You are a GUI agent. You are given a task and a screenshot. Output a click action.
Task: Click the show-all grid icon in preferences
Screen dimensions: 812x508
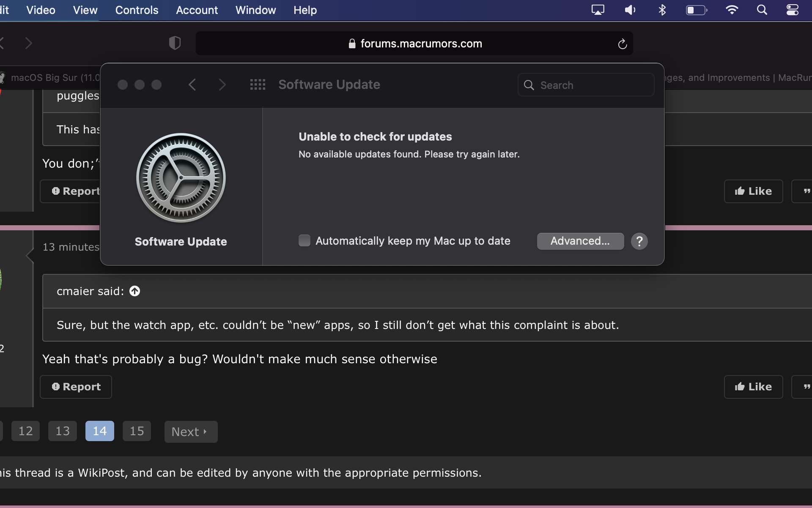(x=258, y=85)
